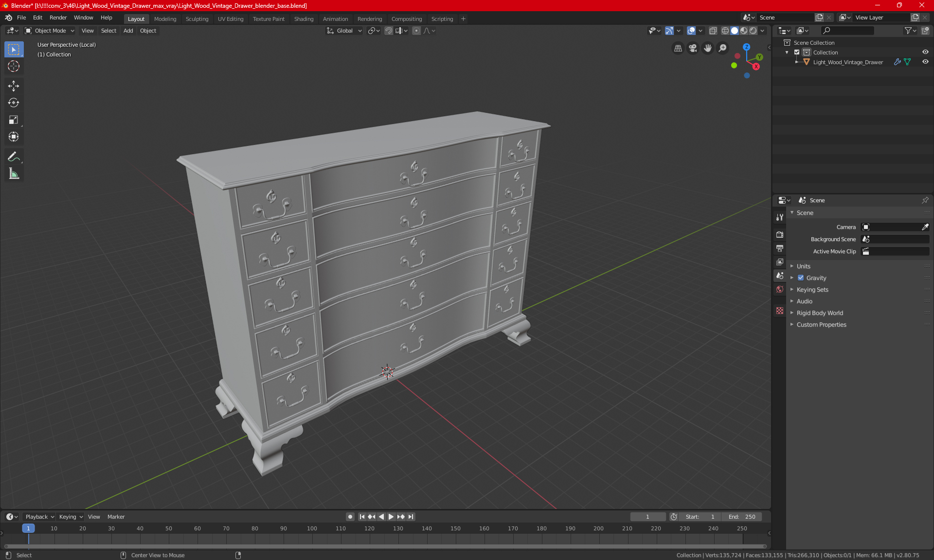The height and width of the screenshot is (560, 934).
Task: Select the Move tool in toolbar
Action: click(13, 86)
